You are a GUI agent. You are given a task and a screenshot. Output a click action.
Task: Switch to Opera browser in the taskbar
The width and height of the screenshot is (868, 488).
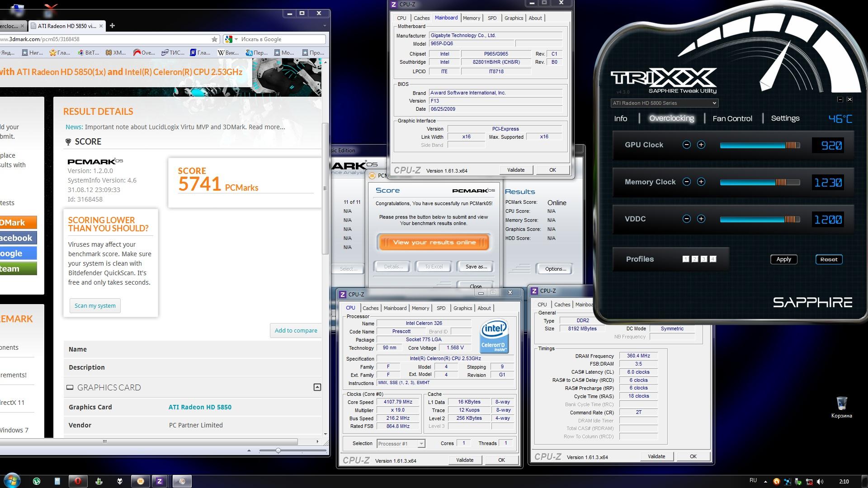78,481
